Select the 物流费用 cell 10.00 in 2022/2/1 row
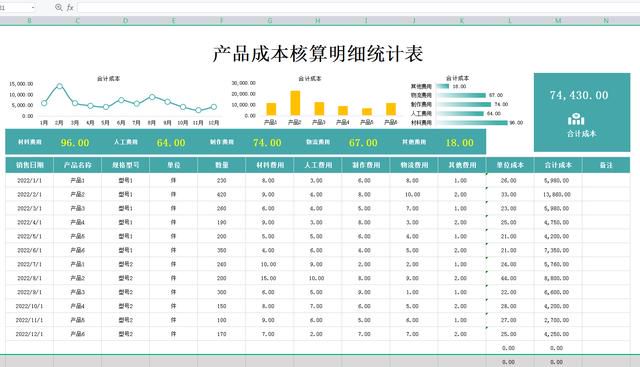This screenshot has height=367, width=640. 413,194
